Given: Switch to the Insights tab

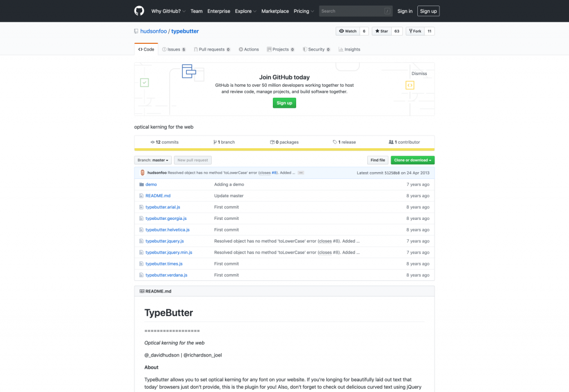Looking at the screenshot, I should tap(350, 49).
